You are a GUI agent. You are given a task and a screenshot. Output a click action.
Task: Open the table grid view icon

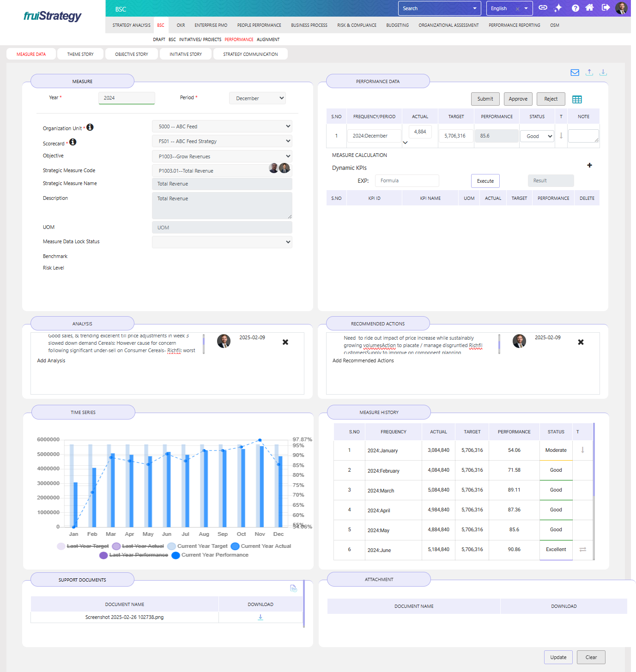[x=577, y=99]
